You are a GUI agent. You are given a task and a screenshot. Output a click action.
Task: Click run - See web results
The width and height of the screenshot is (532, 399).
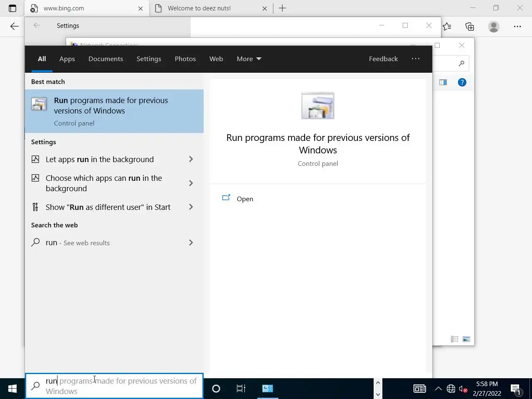click(78, 243)
